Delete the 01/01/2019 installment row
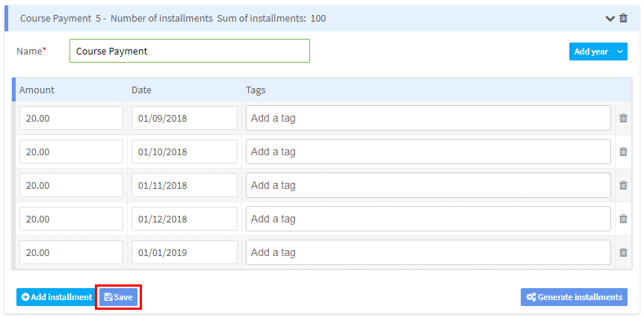The width and height of the screenshot is (644, 318). point(623,252)
